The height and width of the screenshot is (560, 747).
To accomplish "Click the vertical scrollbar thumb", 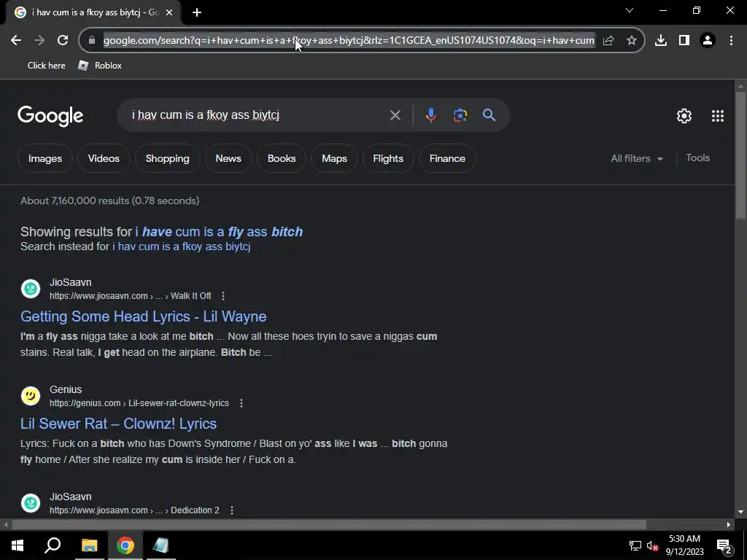I will click(741, 155).
